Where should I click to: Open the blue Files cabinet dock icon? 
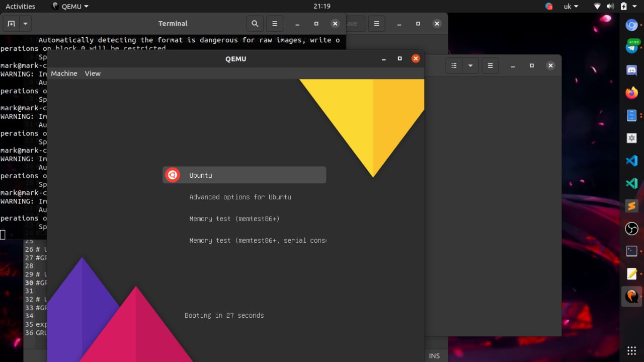[x=631, y=115]
